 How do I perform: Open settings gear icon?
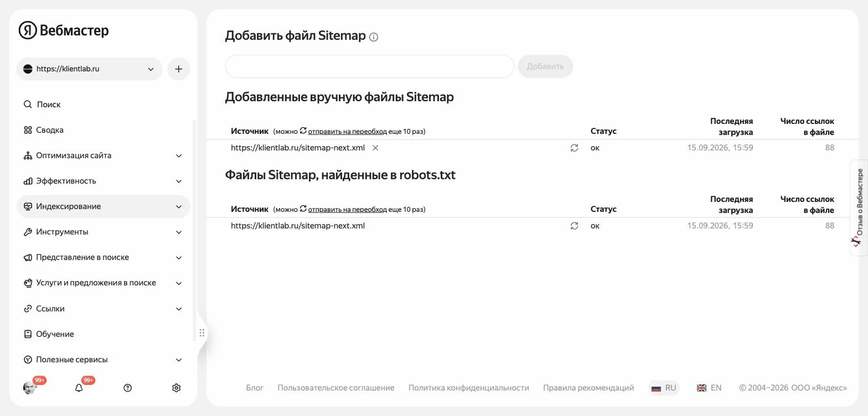(177, 388)
